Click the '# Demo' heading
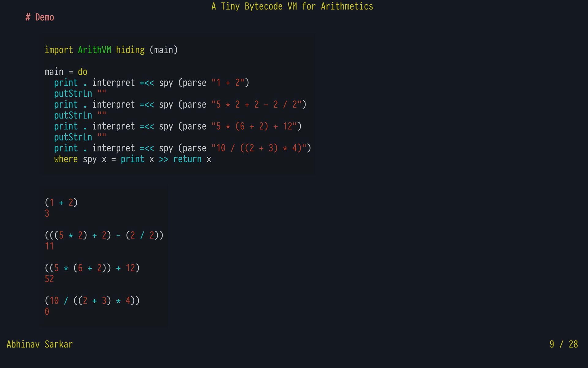Image resolution: width=588 pixels, height=368 pixels. [x=40, y=17]
